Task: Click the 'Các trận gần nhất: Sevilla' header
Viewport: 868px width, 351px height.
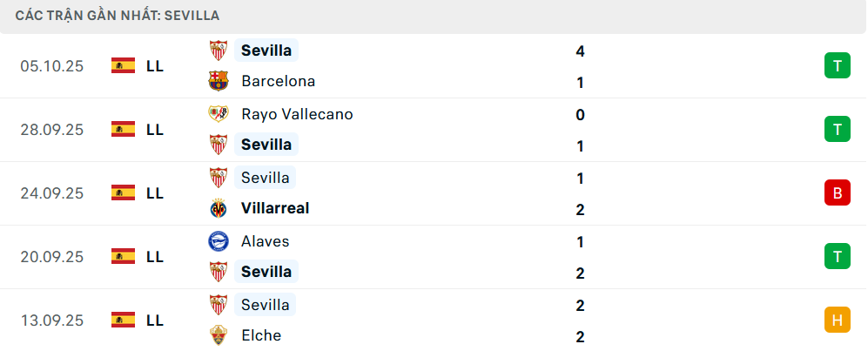Action: pyautogui.click(x=117, y=15)
